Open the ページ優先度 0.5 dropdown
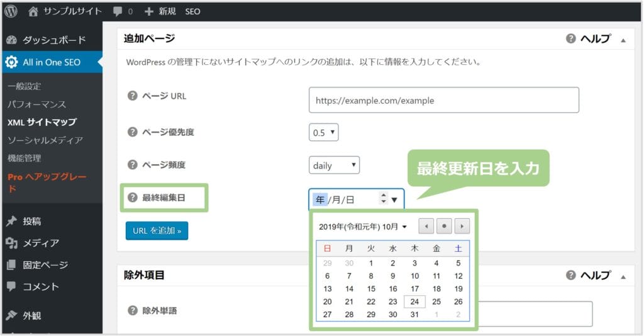 coord(324,132)
